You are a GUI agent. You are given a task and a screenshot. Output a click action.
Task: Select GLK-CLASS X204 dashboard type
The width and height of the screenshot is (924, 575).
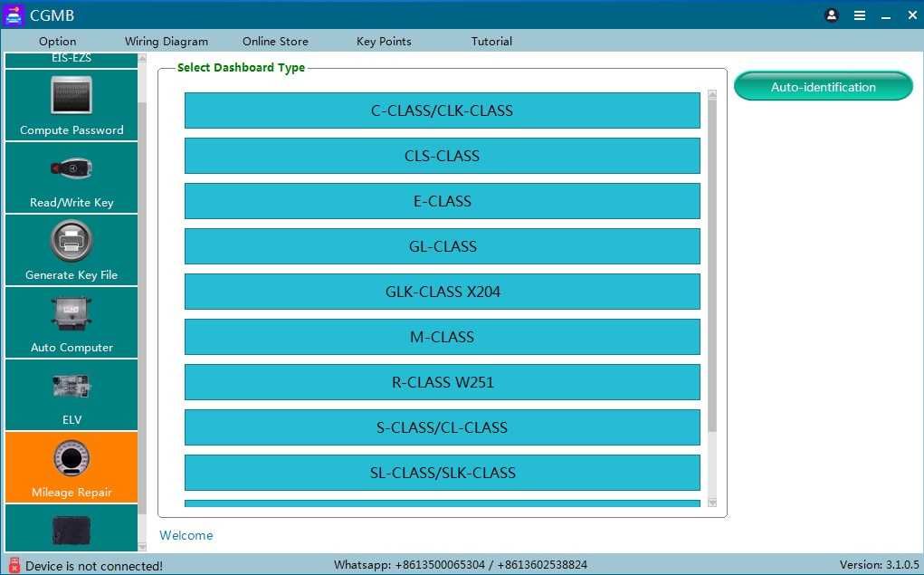click(442, 292)
